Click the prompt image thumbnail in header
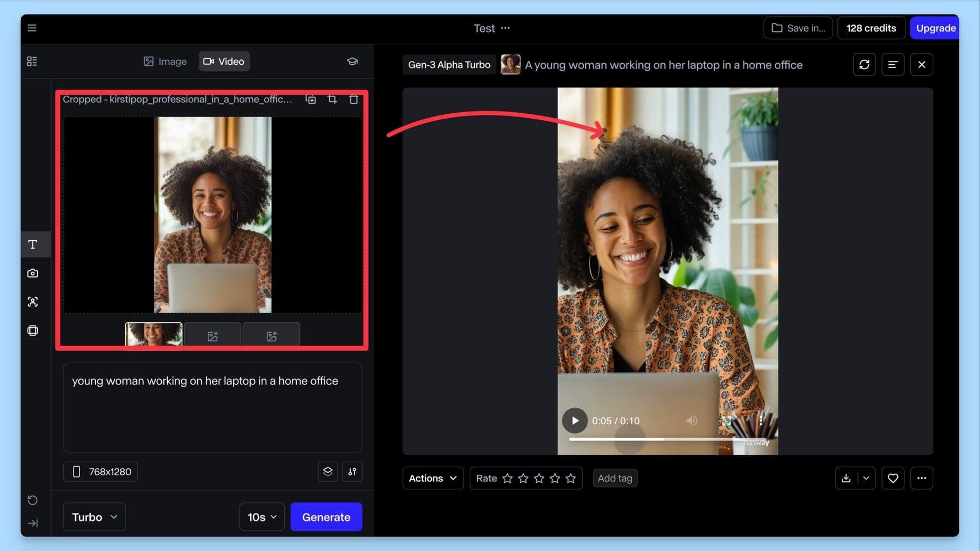The height and width of the screenshot is (551, 980). (x=511, y=64)
